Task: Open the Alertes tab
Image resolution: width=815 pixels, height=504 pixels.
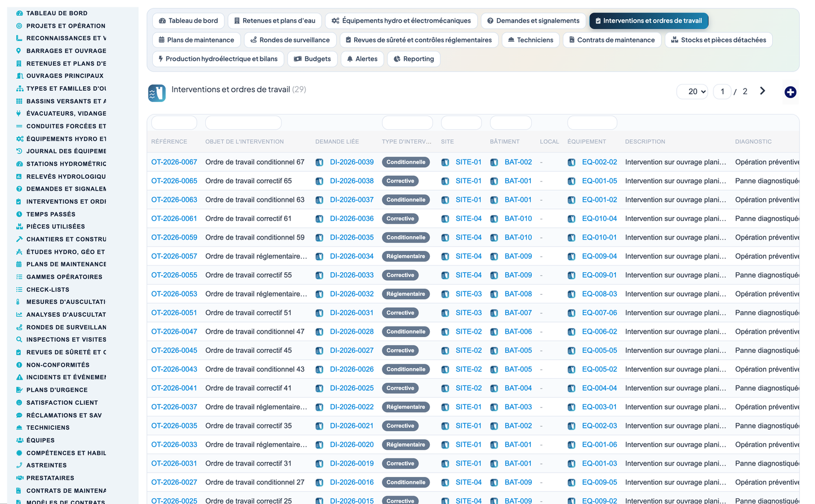Action: [362, 59]
